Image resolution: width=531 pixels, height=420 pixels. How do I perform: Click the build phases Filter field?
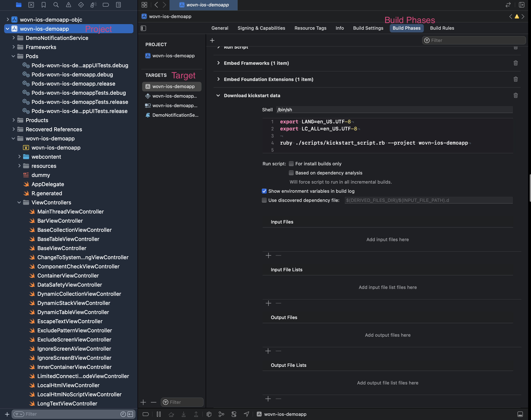[x=474, y=40]
